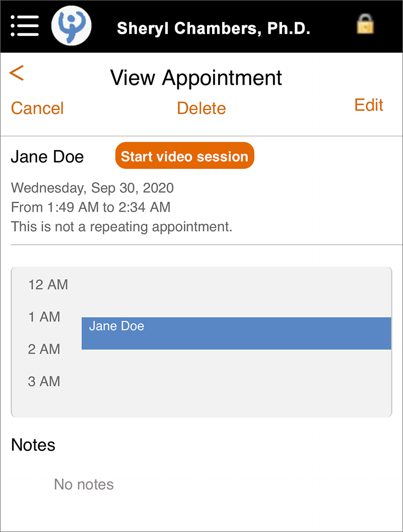Select the 1 AM time label
The image size is (403, 532).
pos(44,317)
